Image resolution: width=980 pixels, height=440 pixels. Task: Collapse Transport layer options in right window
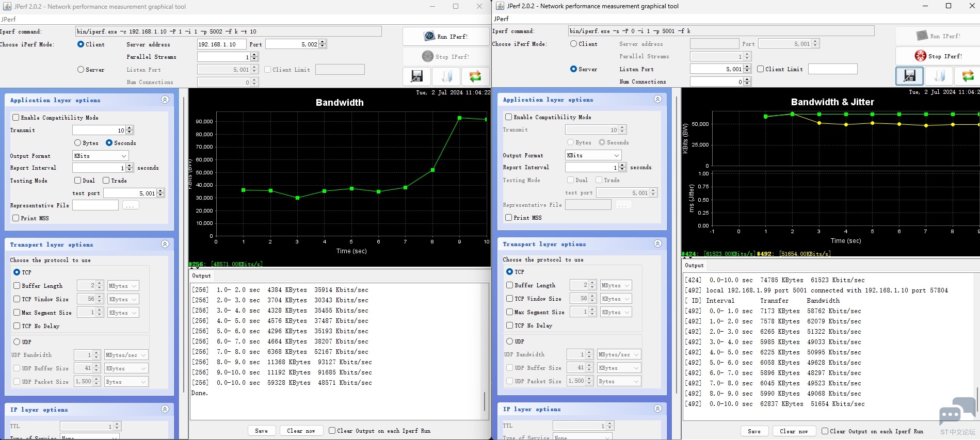(658, 244)
